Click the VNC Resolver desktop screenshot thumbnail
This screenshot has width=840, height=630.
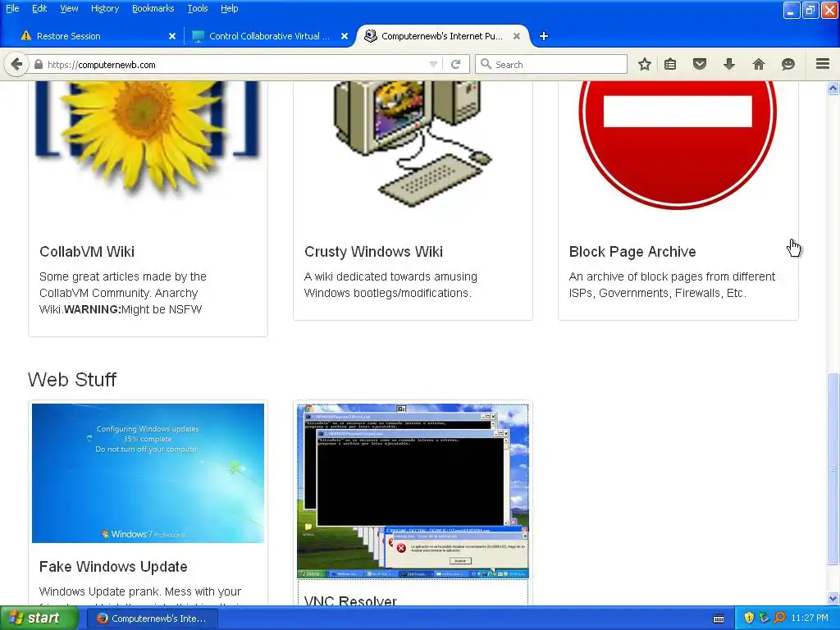(x=413, y=491)
